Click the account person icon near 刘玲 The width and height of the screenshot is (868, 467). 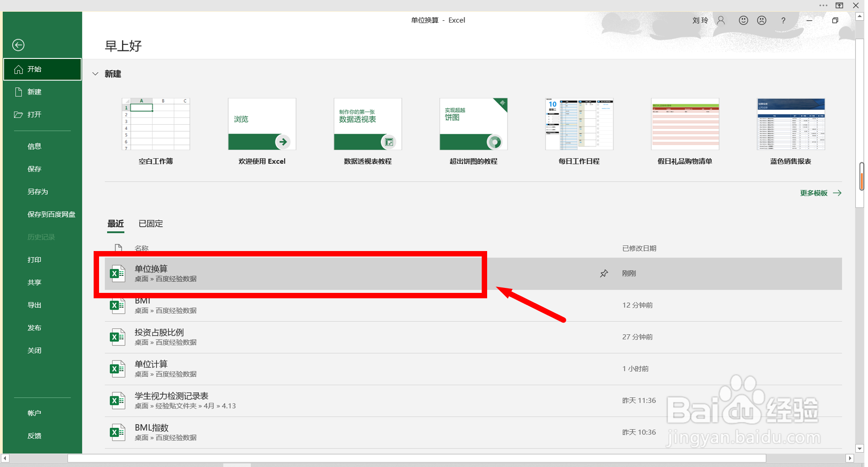click(721, 20)
